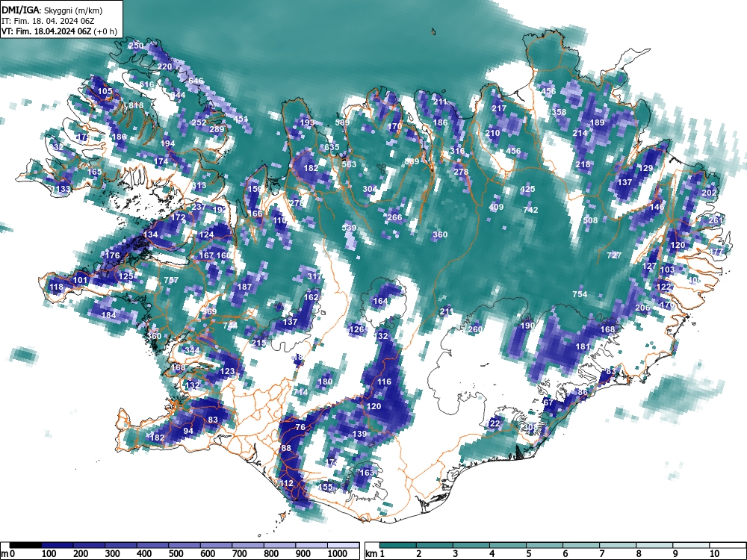The width and height of the screenshot is (747, 560).
Task: Select the 818 visibility reading
Action: [x=136, y=105]
